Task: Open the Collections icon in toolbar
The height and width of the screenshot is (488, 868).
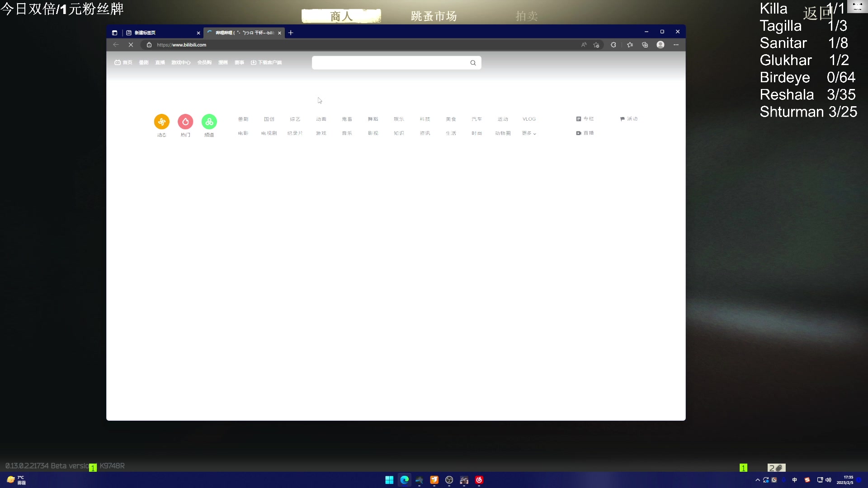Action: tap(645, 45)
